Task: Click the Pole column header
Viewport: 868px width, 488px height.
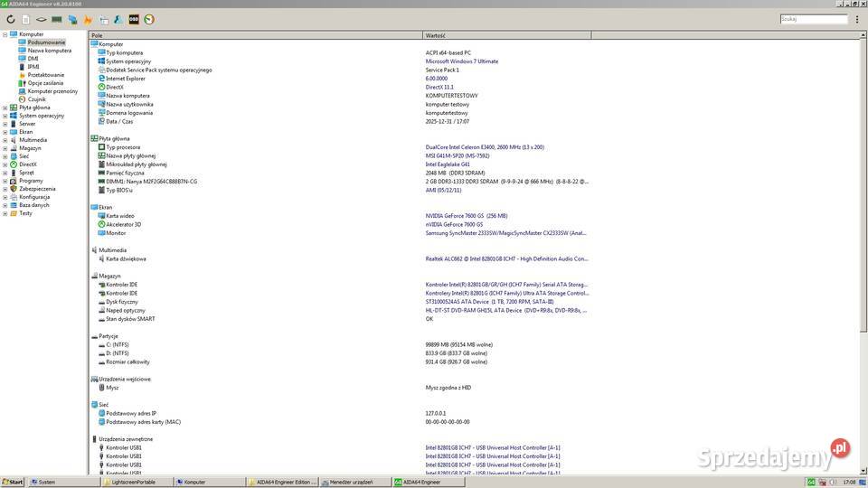Action: [x=253, y=35]
